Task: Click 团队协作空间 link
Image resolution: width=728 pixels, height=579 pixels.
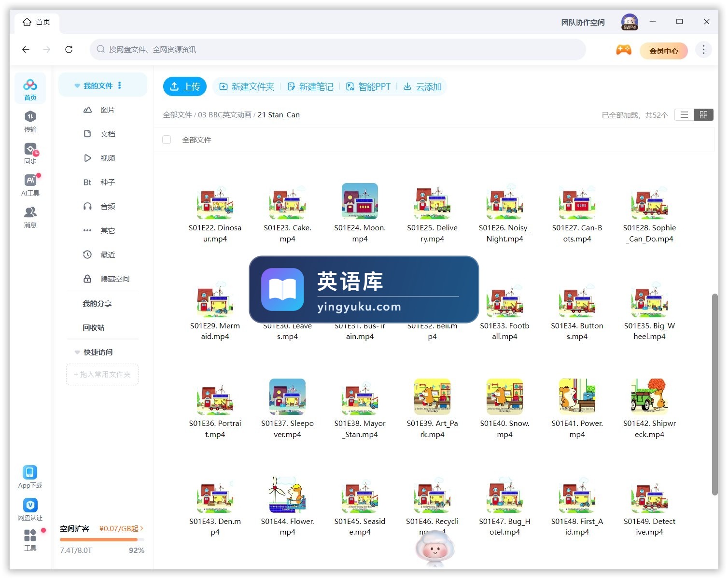Action: click(583, 22)
